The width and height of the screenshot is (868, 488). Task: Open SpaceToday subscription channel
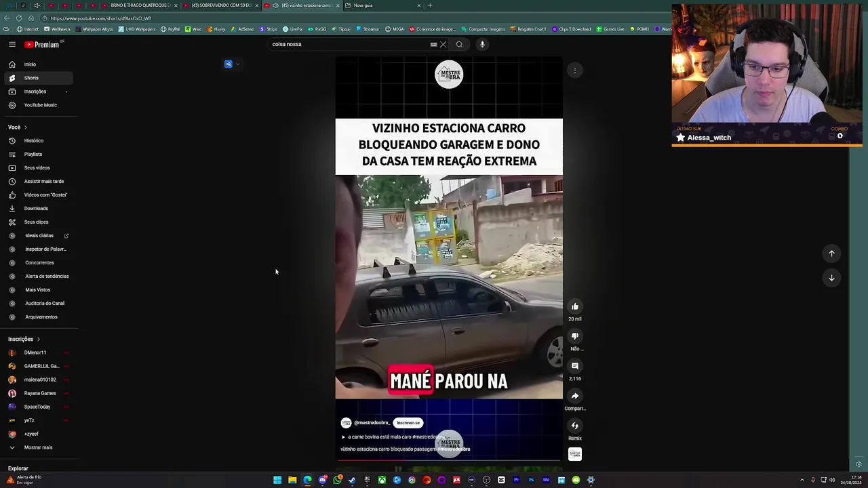tap(39, 407)
